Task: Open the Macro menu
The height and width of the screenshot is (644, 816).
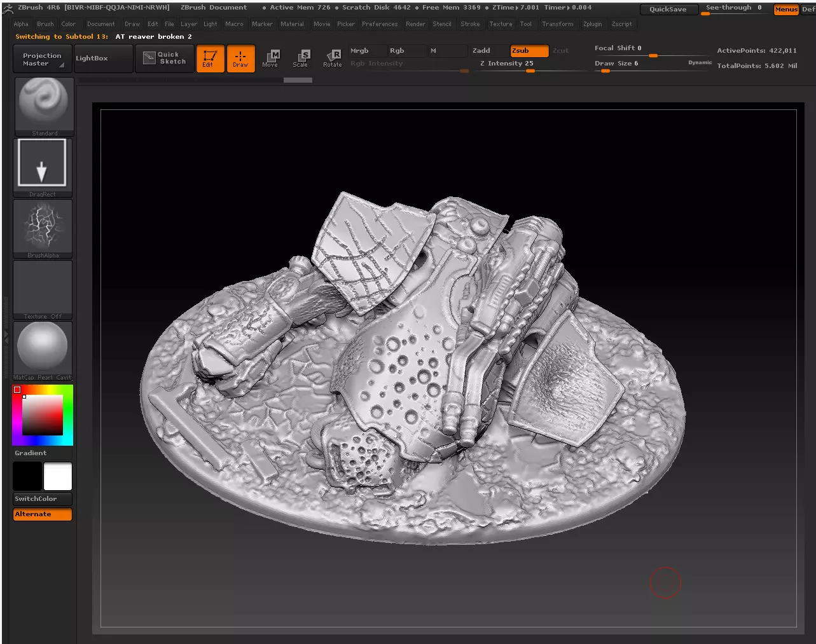Action: 234,24
